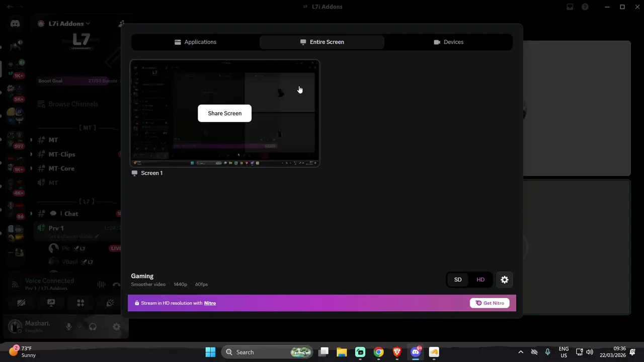644x362 pixels.
Task: Click the lock icon in Nitro banner
Action: (137, 303)
